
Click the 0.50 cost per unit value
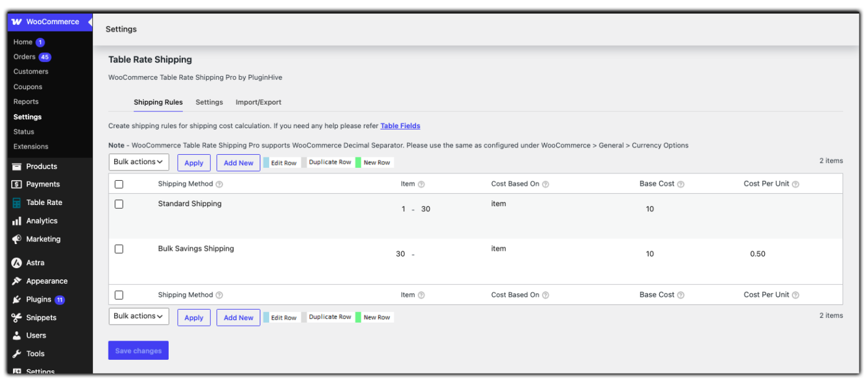point(758,254)
